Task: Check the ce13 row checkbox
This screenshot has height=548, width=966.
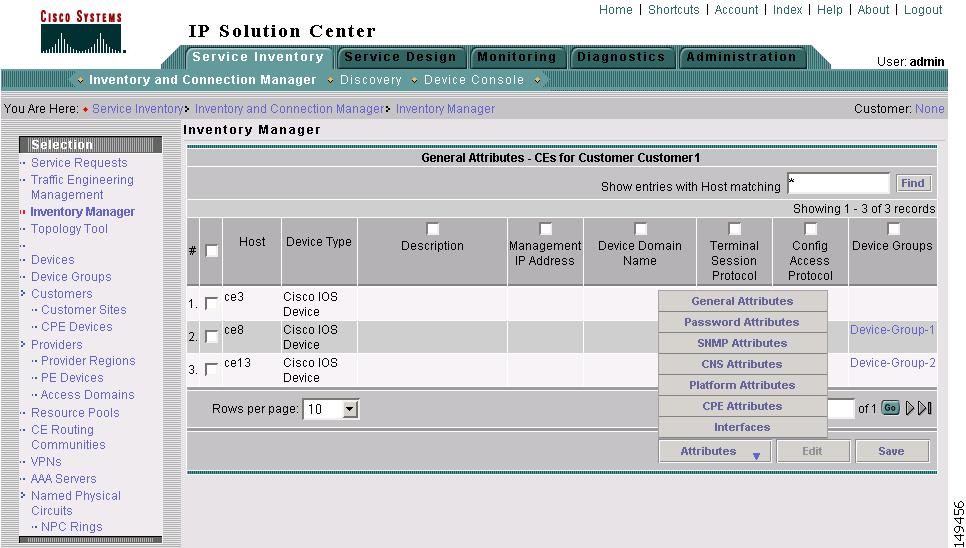Action: point(211,369)
